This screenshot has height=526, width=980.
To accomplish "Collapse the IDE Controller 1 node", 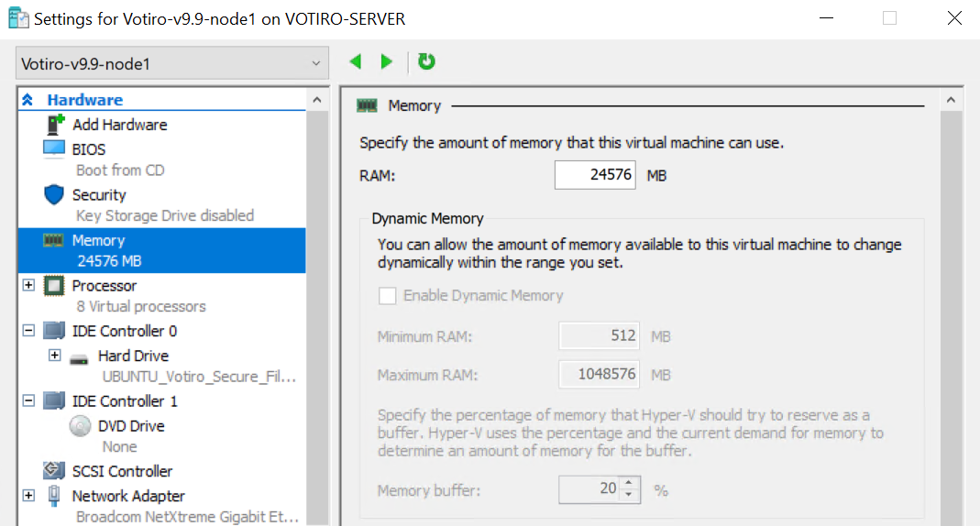I will 28,400.
